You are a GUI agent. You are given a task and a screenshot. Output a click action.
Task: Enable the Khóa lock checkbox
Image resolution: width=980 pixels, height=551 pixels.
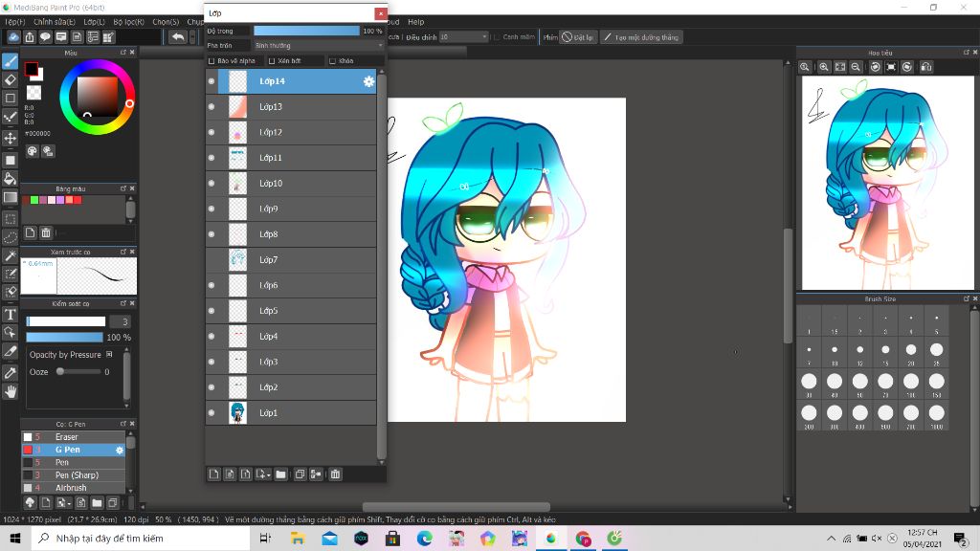click(332, 60)
